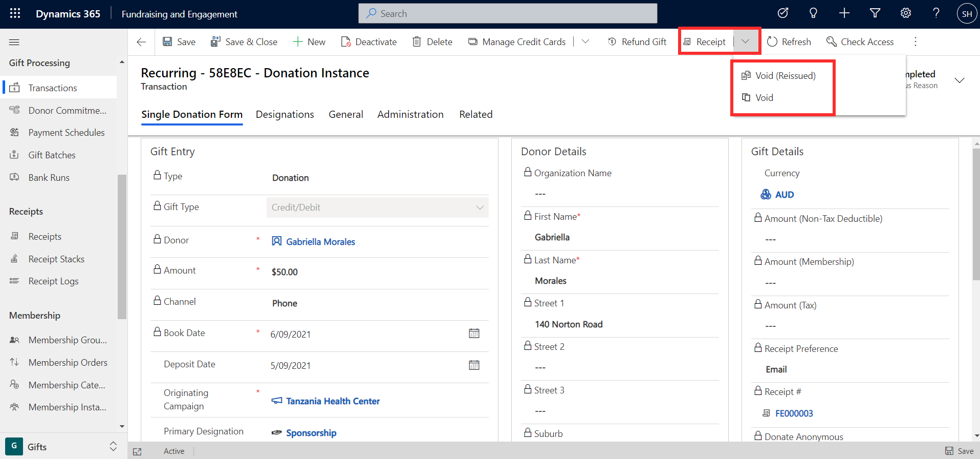Open the Dynamics 365 app launcher waffle
Viewport: 980px width, 459px height.
pyautogui.click(x=15, y=14)
